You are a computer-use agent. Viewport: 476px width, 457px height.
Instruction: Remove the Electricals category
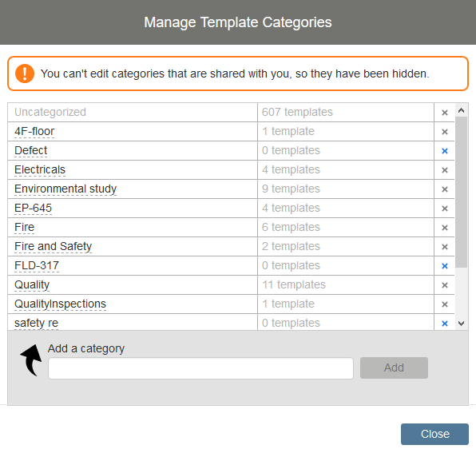click(444, 170)
